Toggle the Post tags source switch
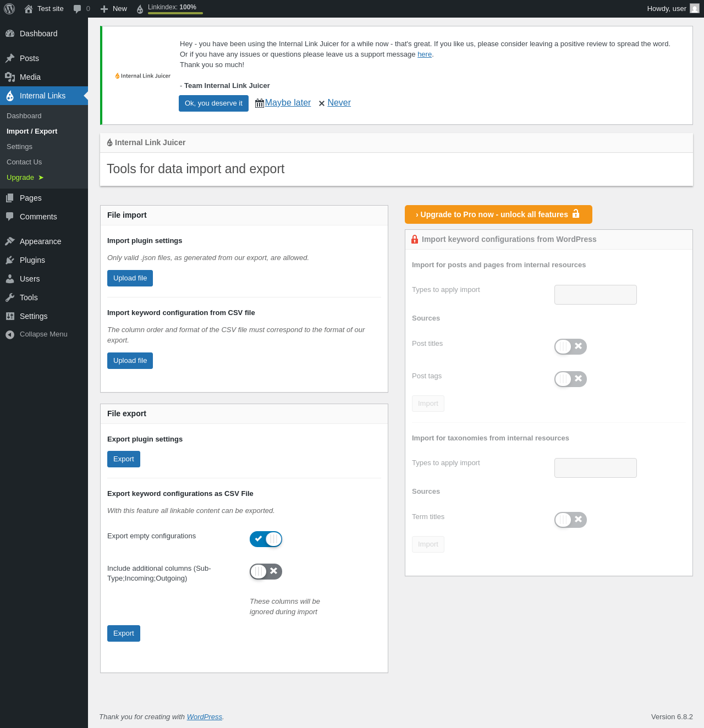The height and width of the screenshot is (728, 704). tap(570, 379)
